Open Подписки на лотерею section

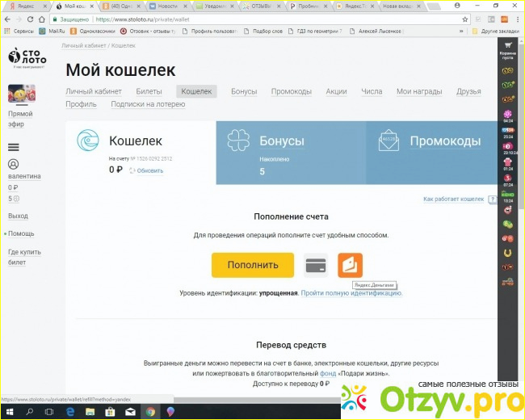click(148, 104)
